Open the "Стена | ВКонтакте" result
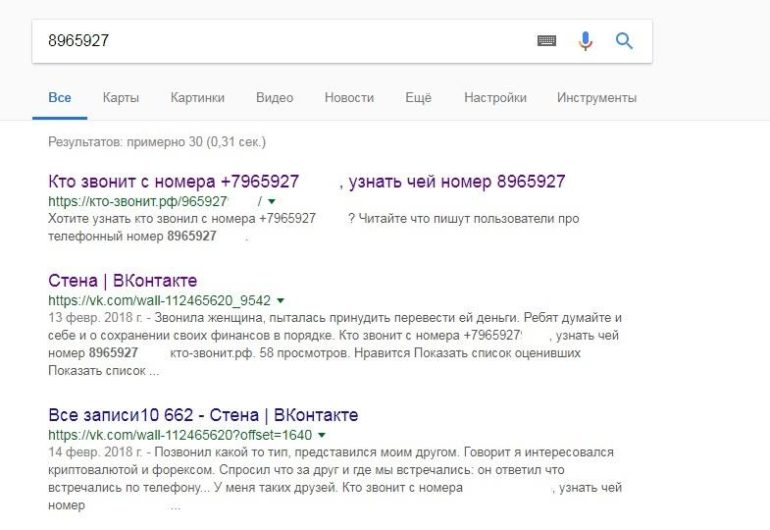 pos(123,281)
